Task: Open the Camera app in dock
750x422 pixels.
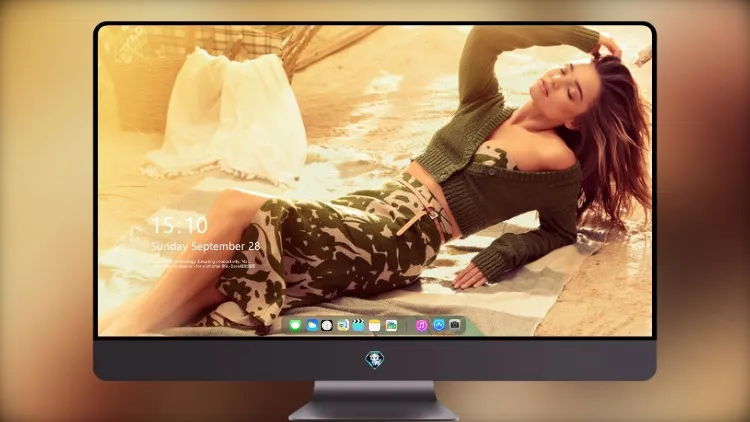Action: (x=454, y=325)
